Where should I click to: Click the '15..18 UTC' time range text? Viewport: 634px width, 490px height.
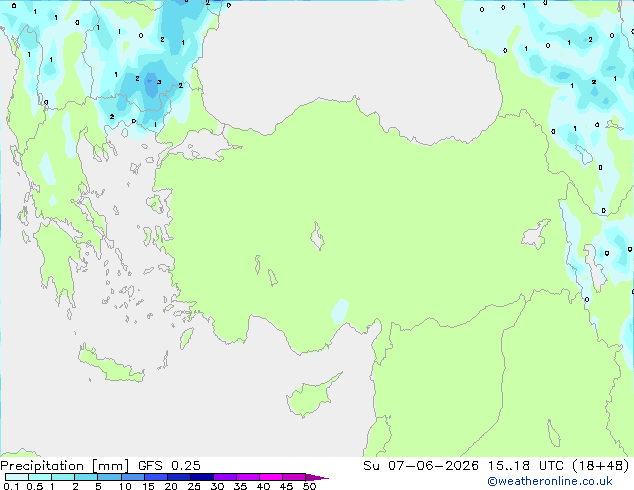coord(525,466)
